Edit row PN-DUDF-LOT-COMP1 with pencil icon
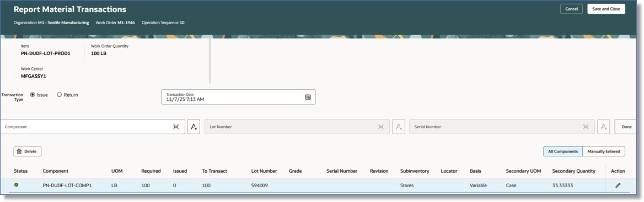 618,185
